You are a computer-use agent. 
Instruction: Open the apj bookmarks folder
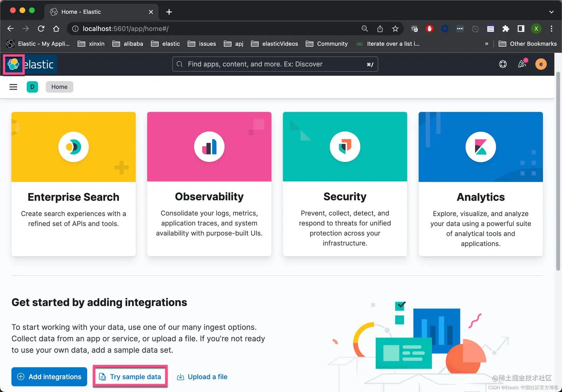(234, 44)
